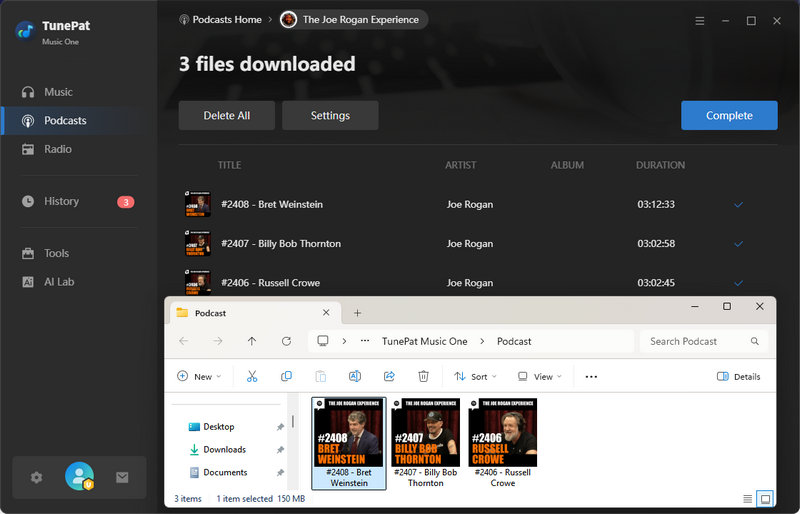This screenshot has height=514, width=800.
Task: Click the This PC monitor icon in address bar
Action: pos(323,340)
